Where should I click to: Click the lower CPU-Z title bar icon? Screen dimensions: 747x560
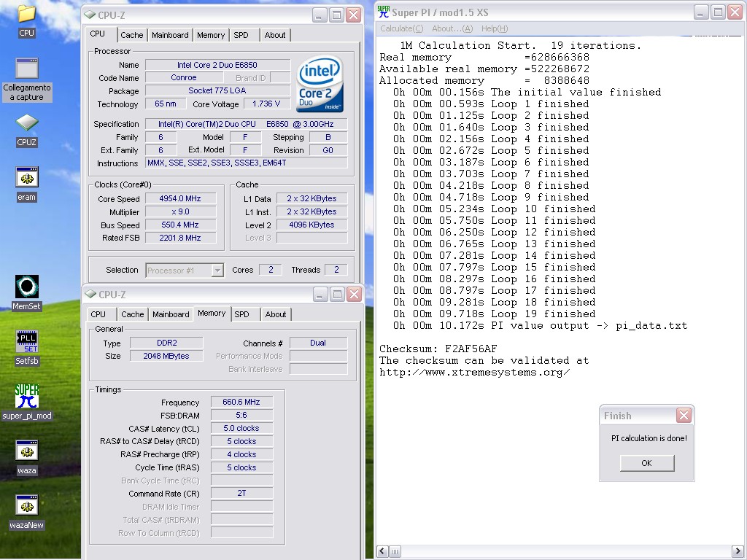tap(90, 295)
